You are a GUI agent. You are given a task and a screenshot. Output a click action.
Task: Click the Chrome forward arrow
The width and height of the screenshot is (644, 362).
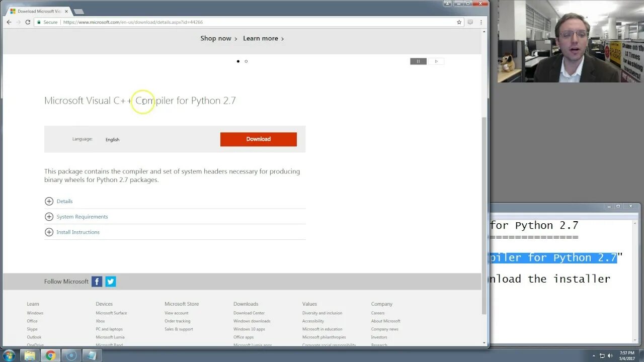[x=18, y=22]
